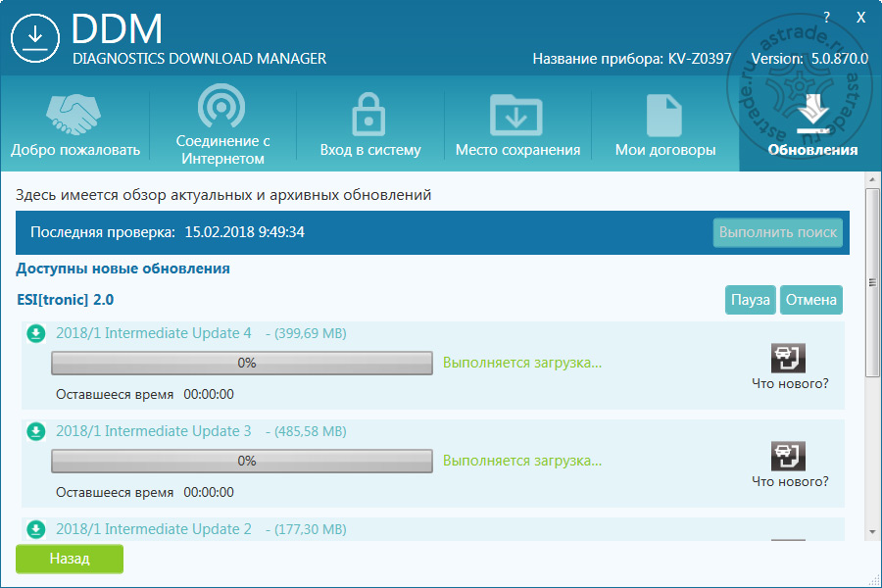882x588 pixels.
Task: Click the Update 3 progress bar
Action: pyautogui.click(x=242, y=461)
